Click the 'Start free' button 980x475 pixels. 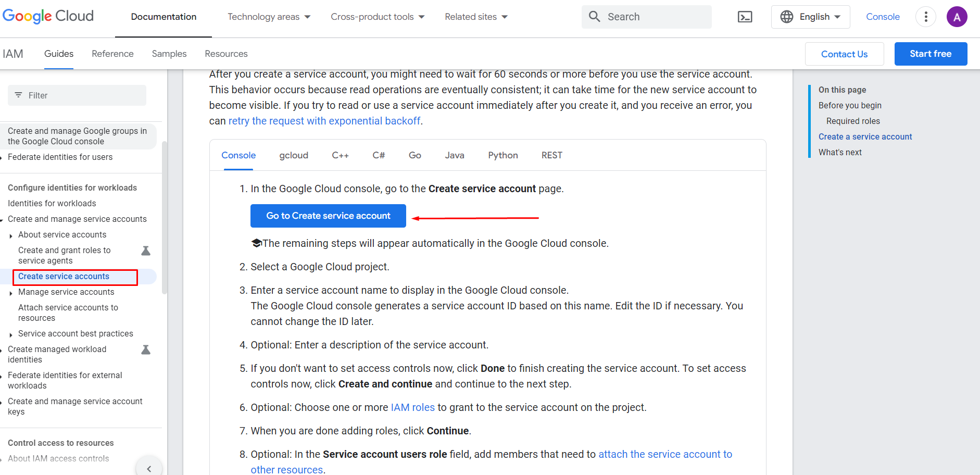(x=931, y=54)
